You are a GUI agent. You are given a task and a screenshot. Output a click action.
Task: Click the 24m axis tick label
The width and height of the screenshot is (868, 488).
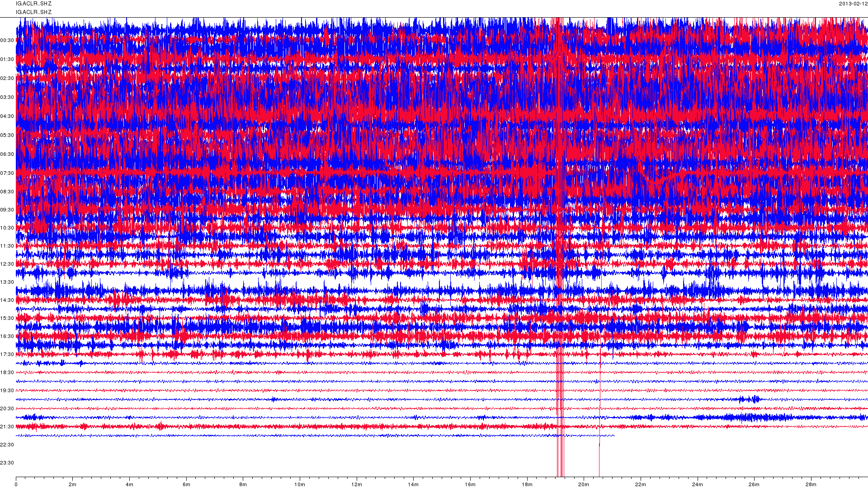[698, 485]
